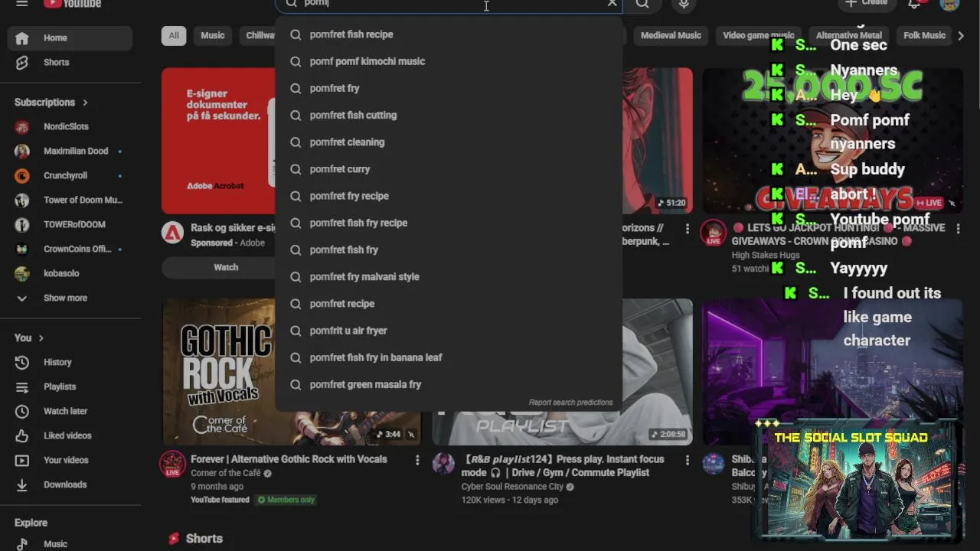Expand Show more subscriptions

click(x=70, y=298)
